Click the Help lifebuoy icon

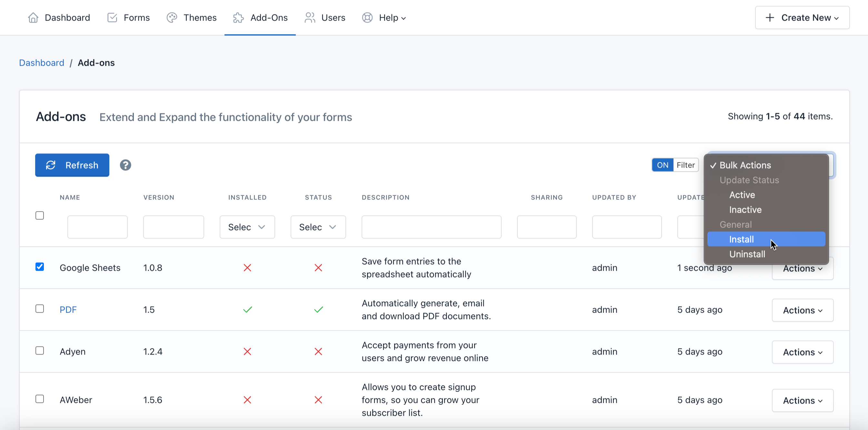[367, 17]
